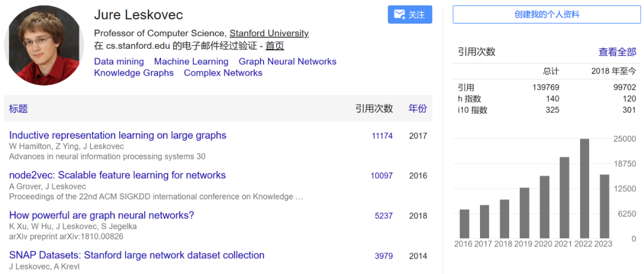Open the 首页 homepage link

coord(274,46)
